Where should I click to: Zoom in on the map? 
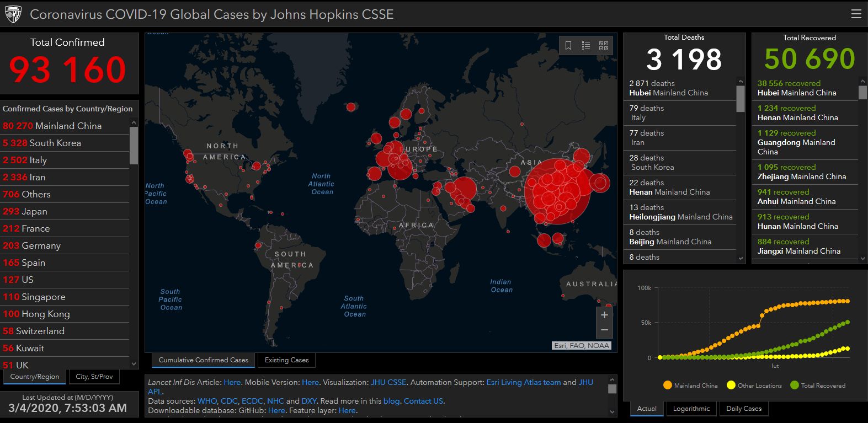(604, 315)
